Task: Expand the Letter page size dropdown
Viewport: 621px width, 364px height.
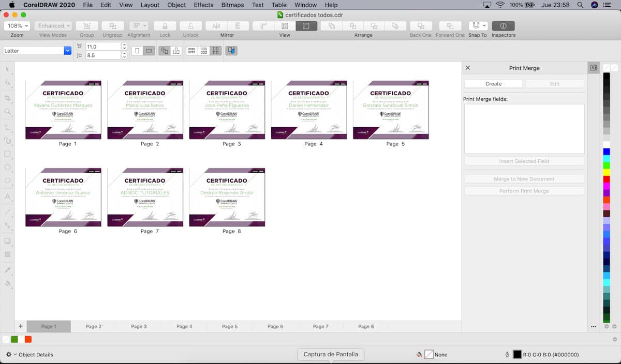Action: [x=67, y=51]
